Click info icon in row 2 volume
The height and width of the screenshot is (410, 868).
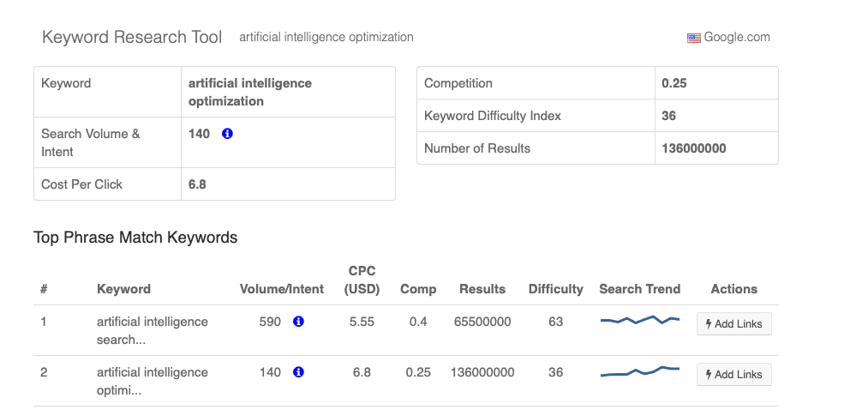298,372
